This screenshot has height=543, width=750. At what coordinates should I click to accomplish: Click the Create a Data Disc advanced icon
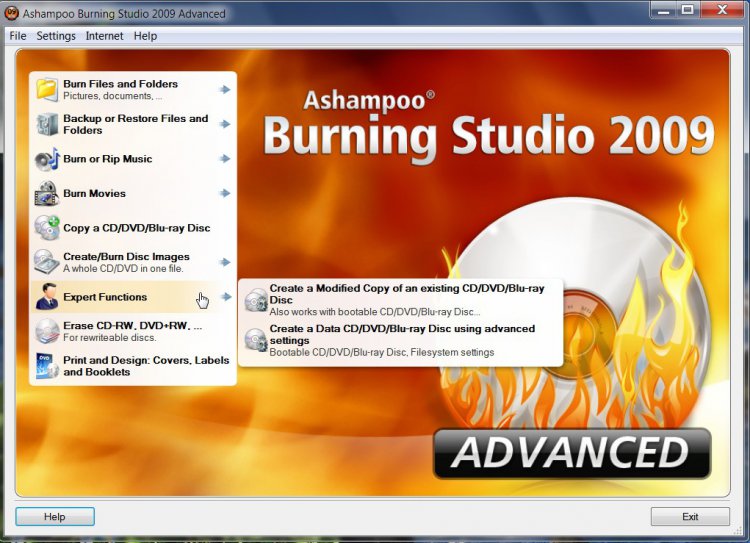tap(256, 341)
